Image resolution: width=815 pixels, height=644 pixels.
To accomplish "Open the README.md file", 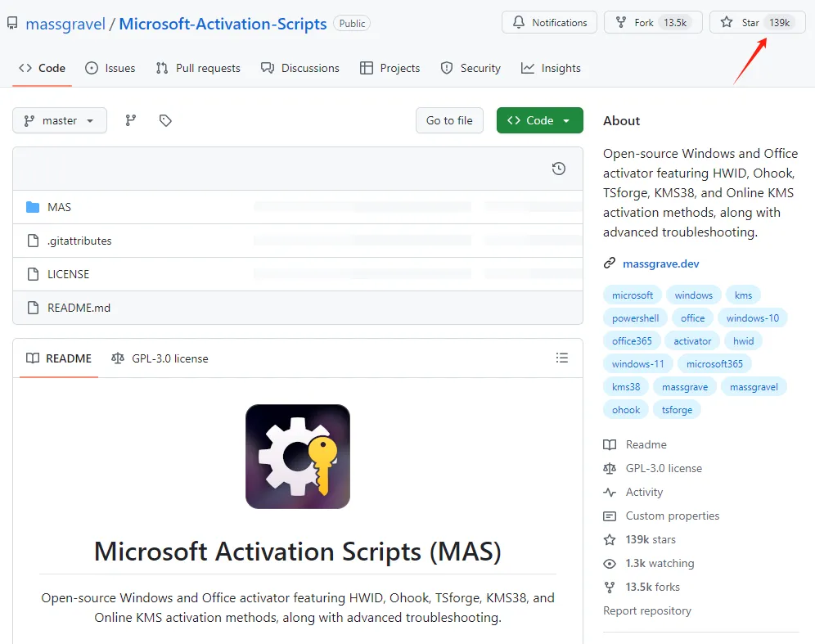I will (x=80, y=307).
